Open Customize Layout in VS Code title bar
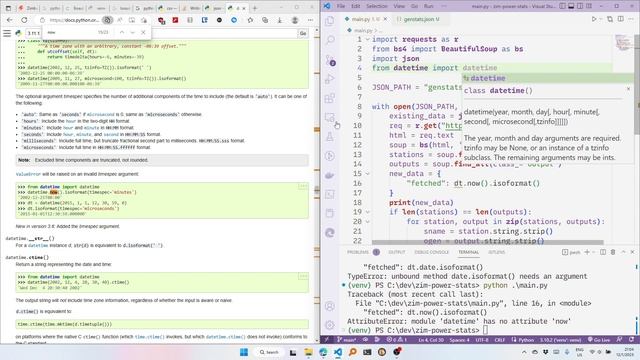Image resolution: width=640 pixels, height=360 pixels. tap(589, 6)
